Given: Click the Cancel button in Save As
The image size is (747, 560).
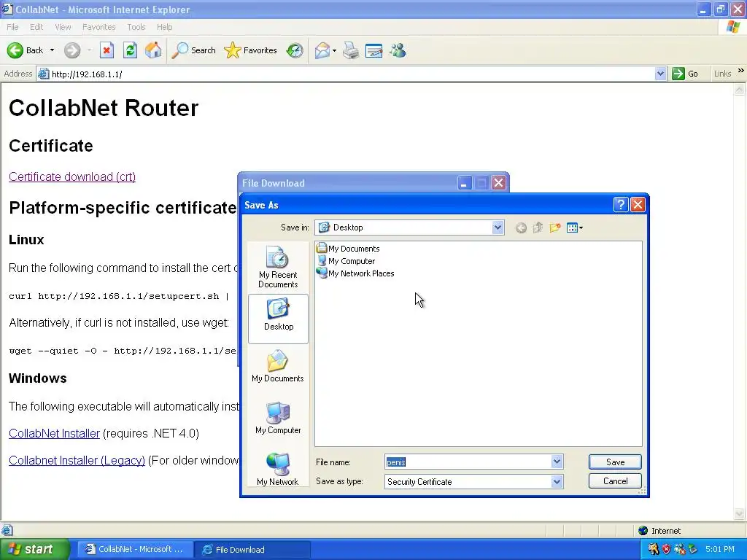Looking at the screenshot, I should [615, 481].
